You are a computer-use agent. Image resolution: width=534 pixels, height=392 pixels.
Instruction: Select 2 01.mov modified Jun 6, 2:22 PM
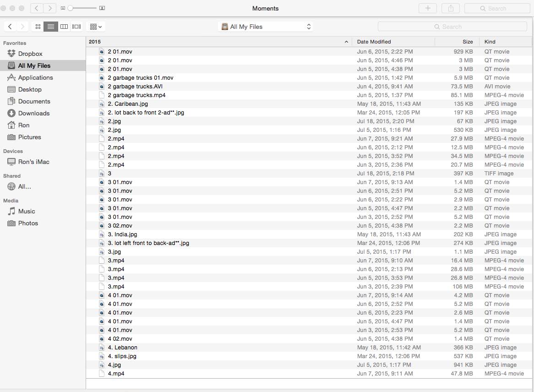(x=309, y=52)
